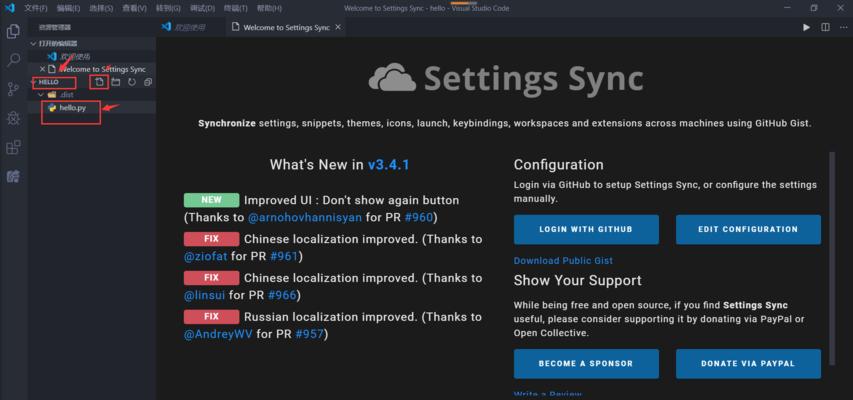Open the 终端(T) menu
The image size is (853, 400).
236,9
